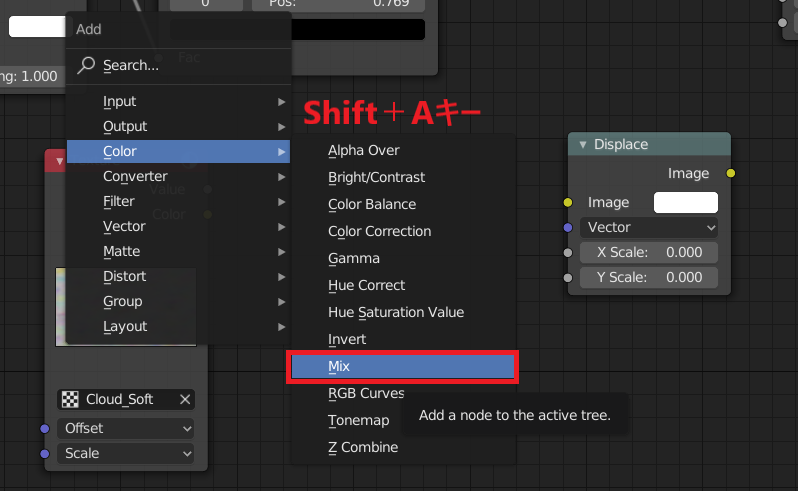The height and width of the screenshot is (491, 798).
Task: Add a Hue Correct node
Action: coord(403,285)
